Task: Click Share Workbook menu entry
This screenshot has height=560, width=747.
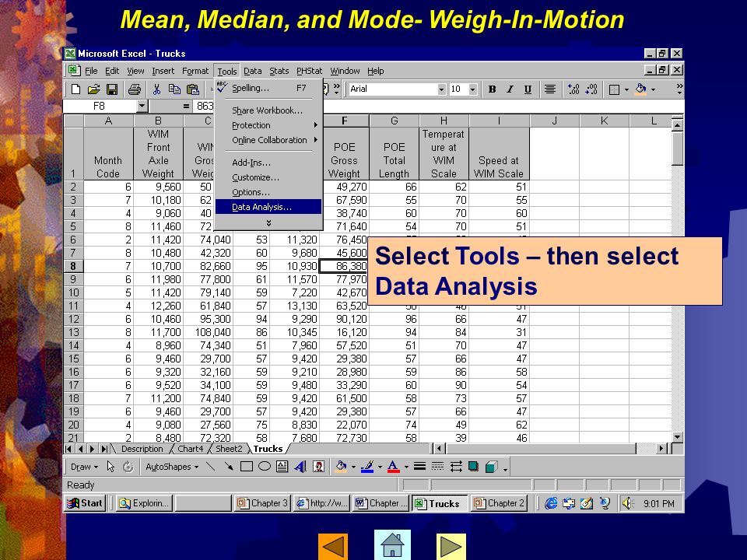Action: pyautogui.click(x=268, y=110)
